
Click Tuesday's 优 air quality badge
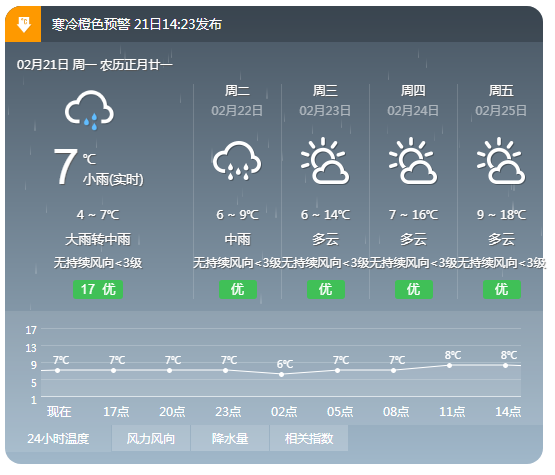point(238,290)
